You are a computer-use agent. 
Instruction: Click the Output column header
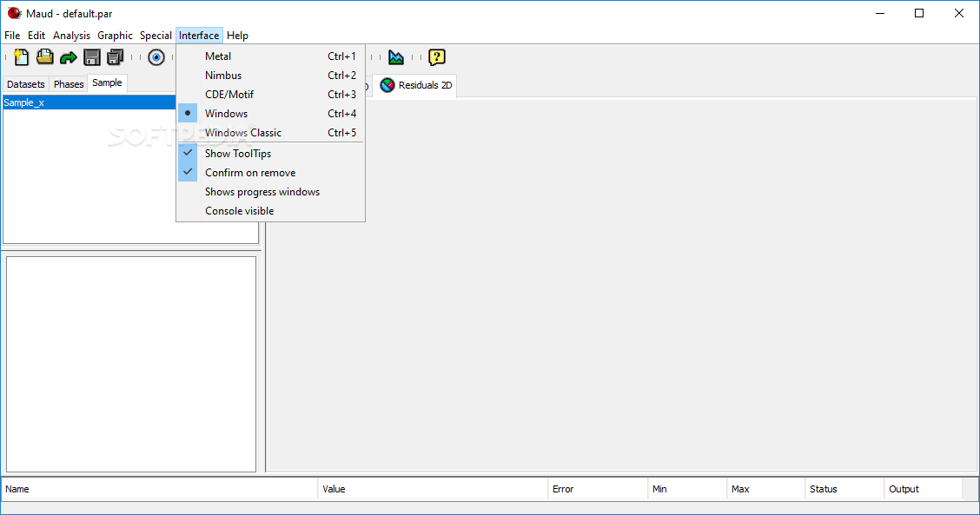pyautogui.click(x=924, y=489)
